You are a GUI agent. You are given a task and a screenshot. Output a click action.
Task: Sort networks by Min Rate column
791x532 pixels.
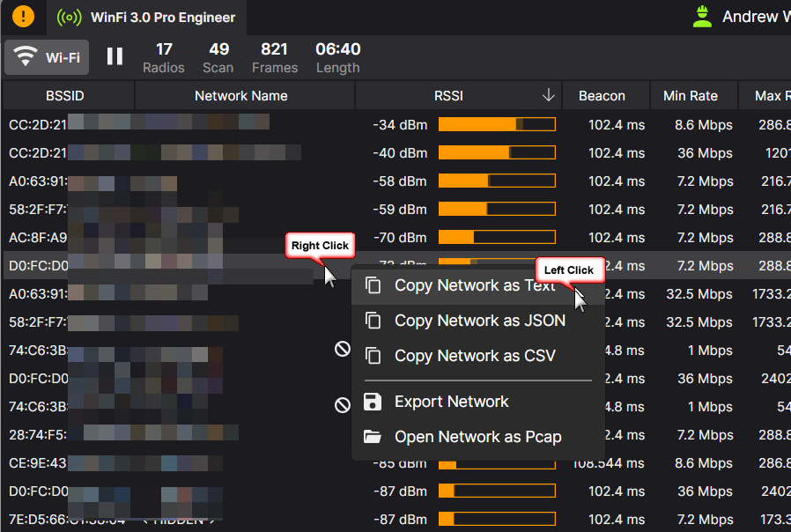click(691, 96)
